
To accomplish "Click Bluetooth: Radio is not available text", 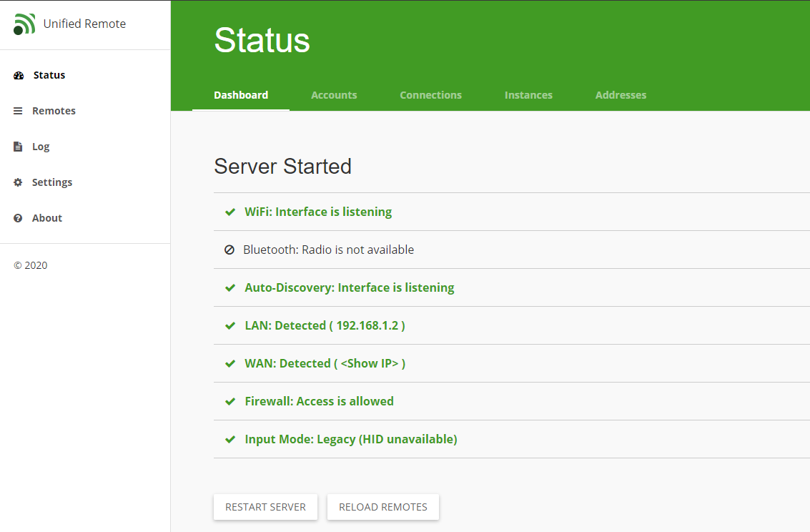I will tap(329, 250).
